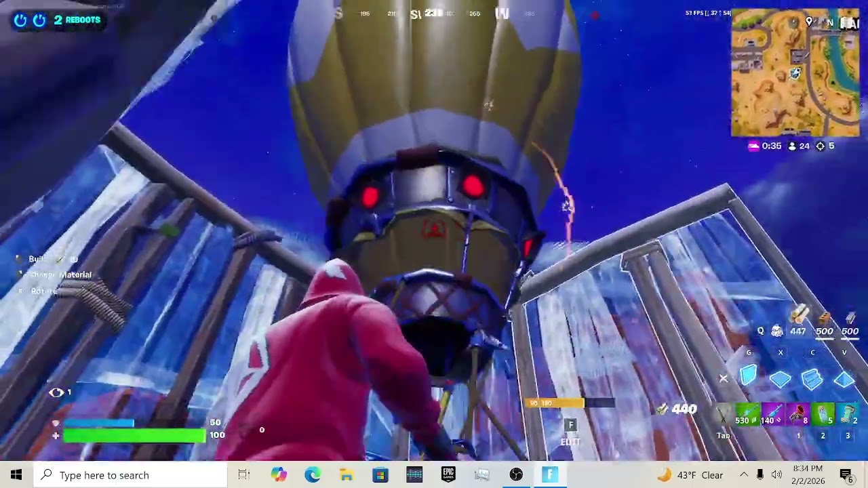This screenshot has width=868, height=488.
Task: Select the purple item with count 8
Action: tap(798, 414)
